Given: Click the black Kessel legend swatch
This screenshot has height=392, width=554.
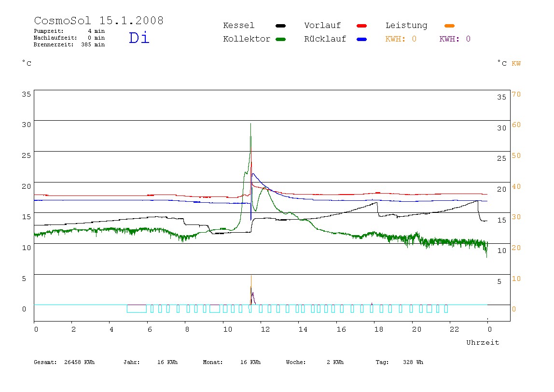Looking at the screenshot, I should click(280, 26).
